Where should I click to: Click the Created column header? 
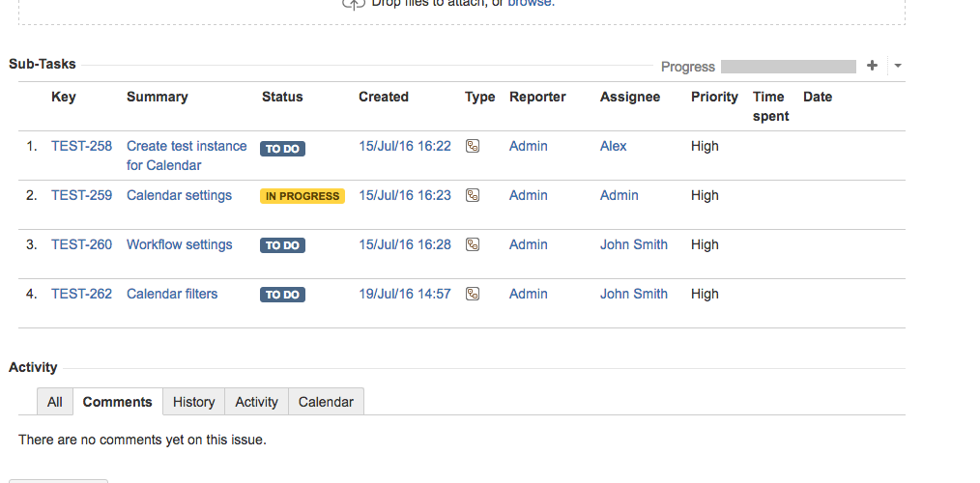click(383, 97)
